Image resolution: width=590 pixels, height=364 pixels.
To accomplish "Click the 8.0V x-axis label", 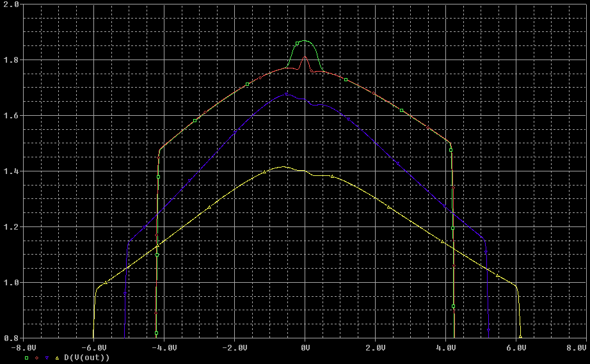I will [x=575, y=348].
